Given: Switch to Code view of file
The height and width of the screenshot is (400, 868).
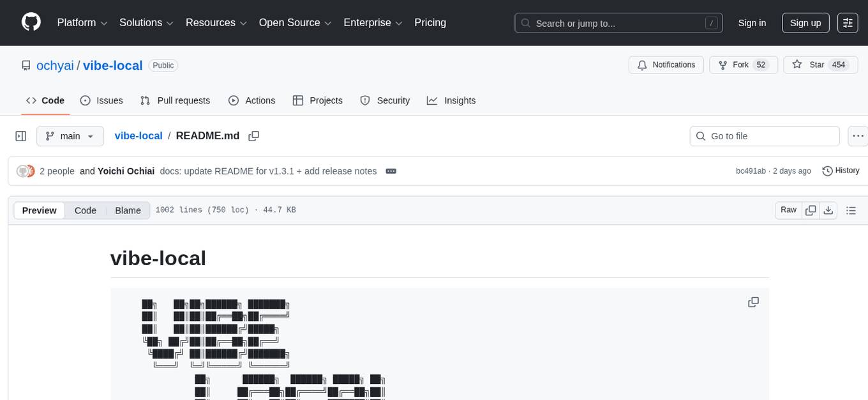Looking at the screenshot, I should [x=86, y=210].
